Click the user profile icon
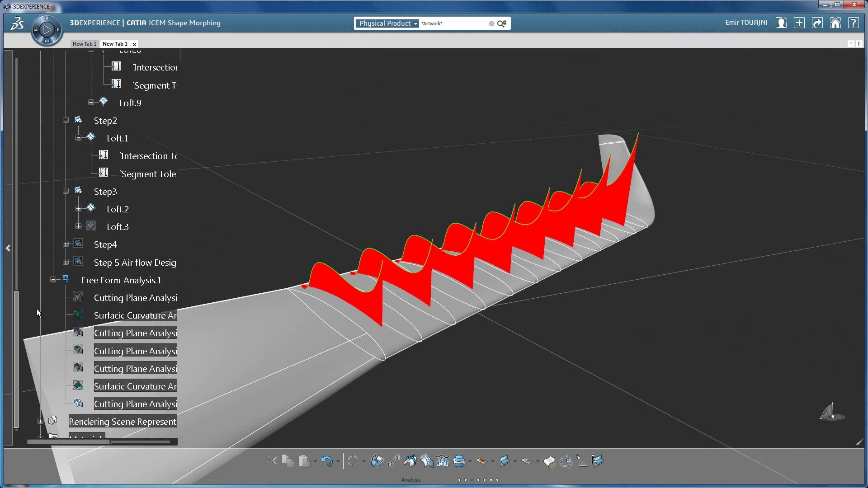 click(781, 23)
